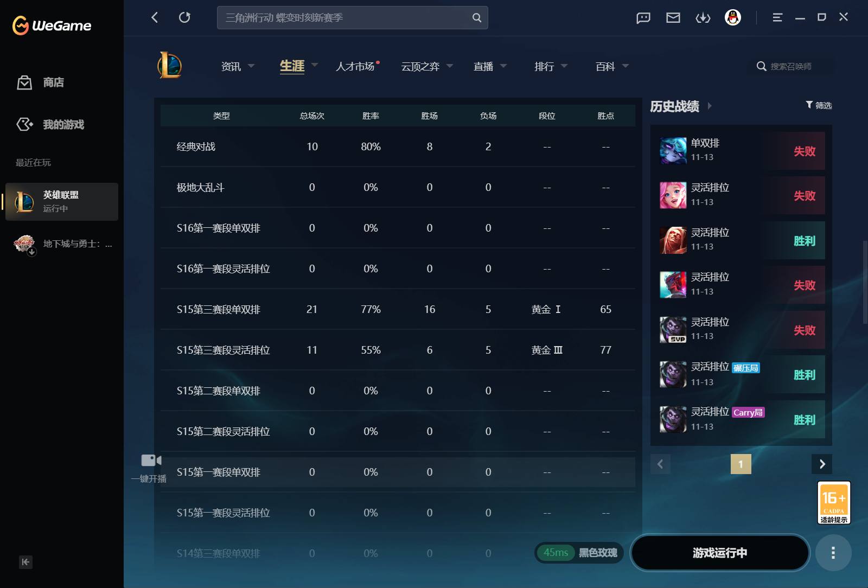Expand the 直播 dropdown menu

pos(503,66)
